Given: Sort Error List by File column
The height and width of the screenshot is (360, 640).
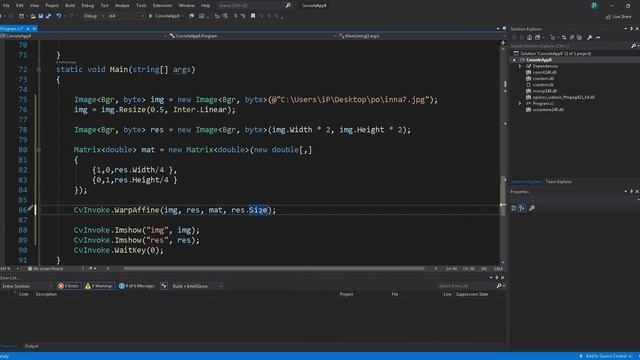Looking at the screenshot, I should (395, 294).
